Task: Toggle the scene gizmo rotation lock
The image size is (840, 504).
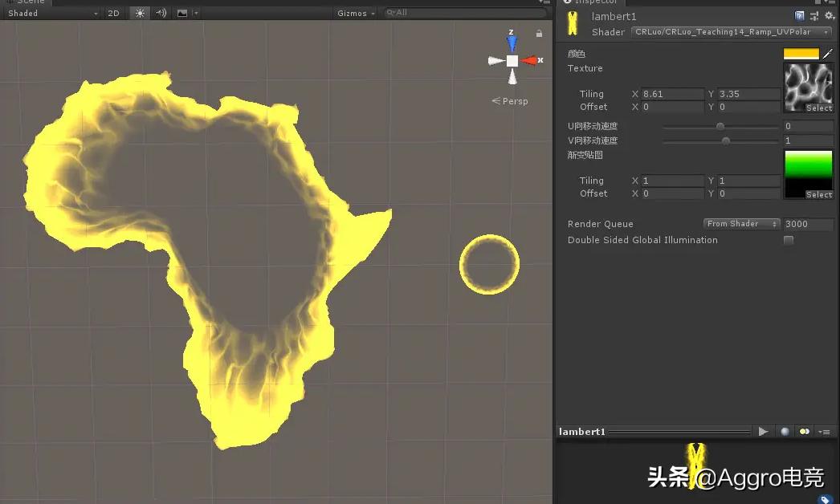Action: 539,33
